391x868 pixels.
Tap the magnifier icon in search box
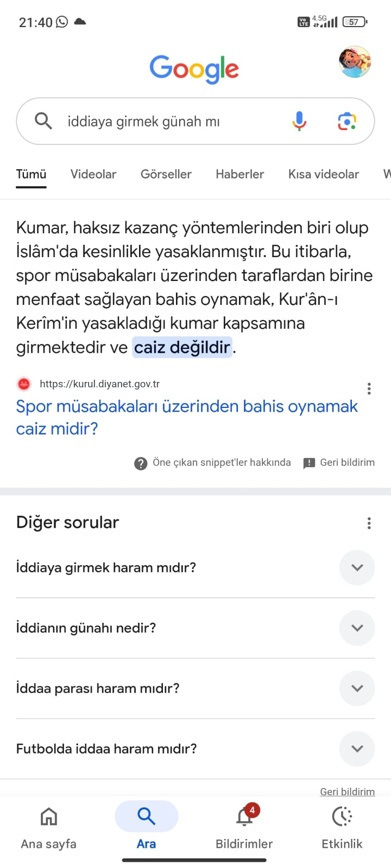pos(43,121)
